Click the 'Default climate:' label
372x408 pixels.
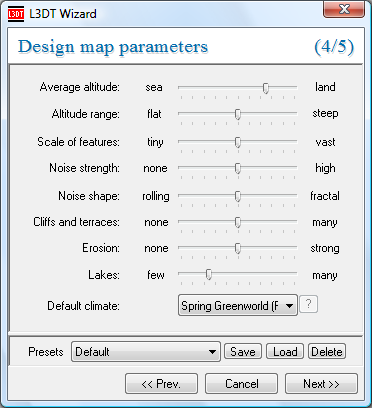83,306
